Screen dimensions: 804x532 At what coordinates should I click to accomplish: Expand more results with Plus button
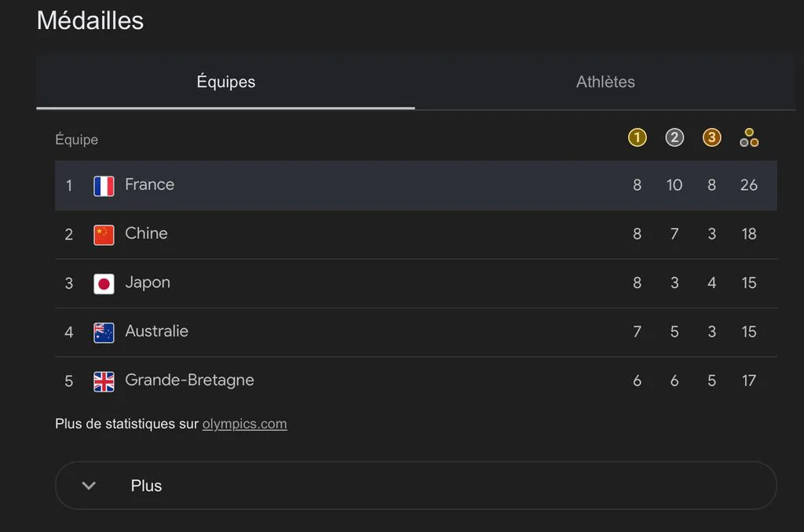click(x=416, y=486)
